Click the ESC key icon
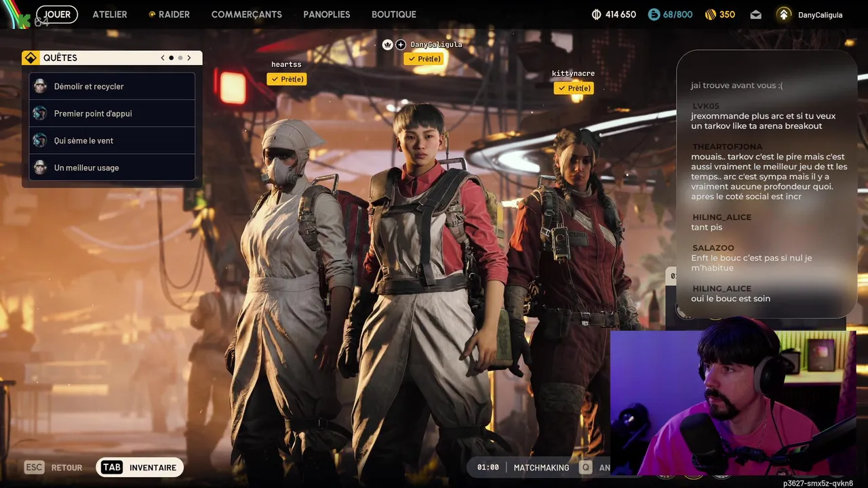 click(x=34, y=468)
